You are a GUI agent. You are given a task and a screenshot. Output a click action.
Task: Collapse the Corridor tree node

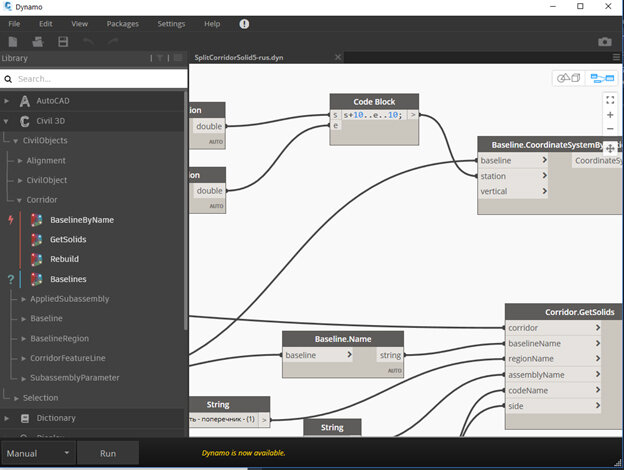19,200
